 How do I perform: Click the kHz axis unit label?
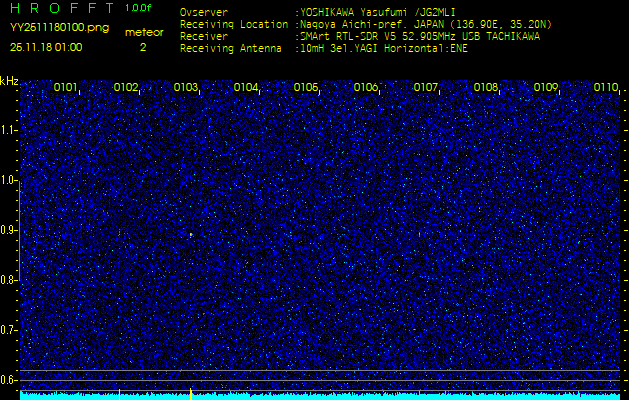click(9, 80)
